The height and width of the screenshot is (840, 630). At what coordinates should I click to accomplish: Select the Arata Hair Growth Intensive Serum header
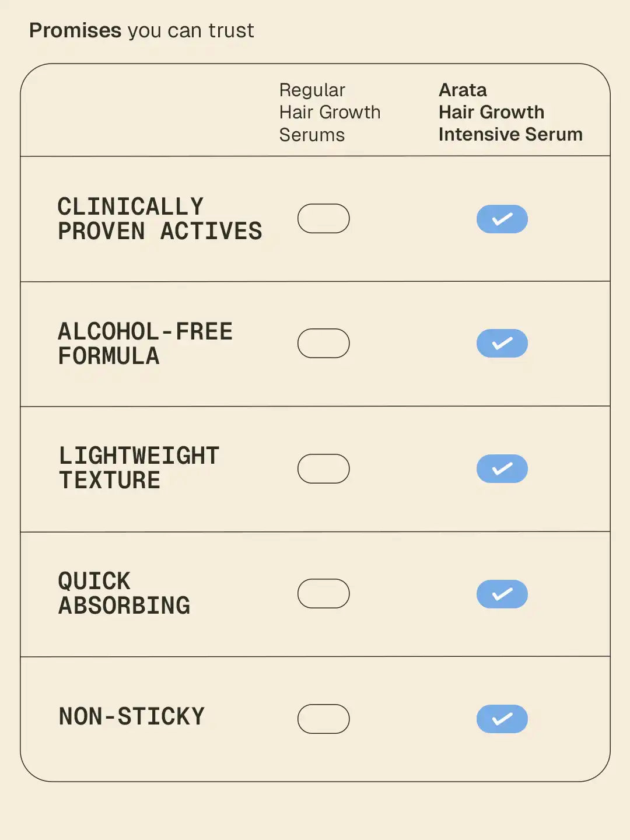coord(510,112)
